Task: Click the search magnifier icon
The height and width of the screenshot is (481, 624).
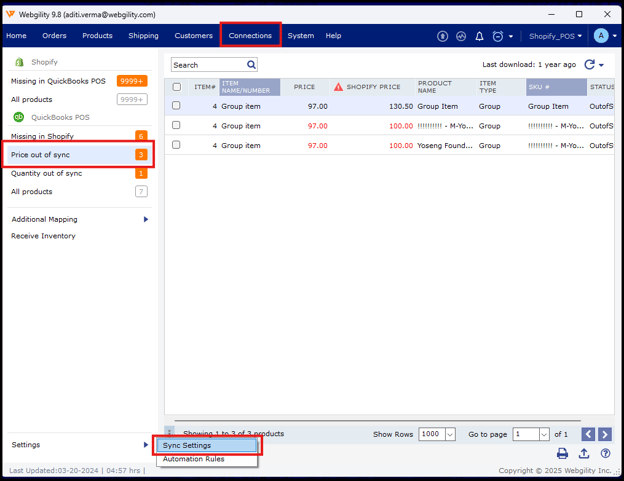Action: pyautogui.click(x=251, y=65)
